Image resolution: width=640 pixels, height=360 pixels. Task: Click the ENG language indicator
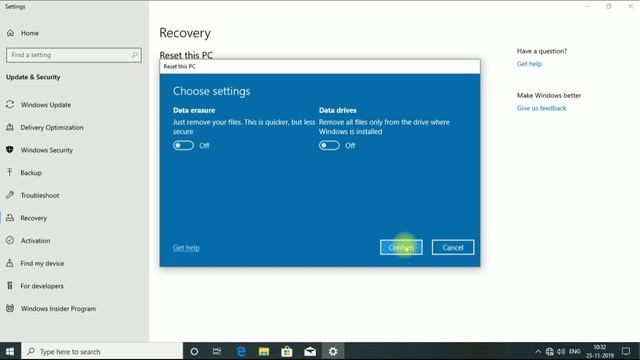[x=575, y=351]
